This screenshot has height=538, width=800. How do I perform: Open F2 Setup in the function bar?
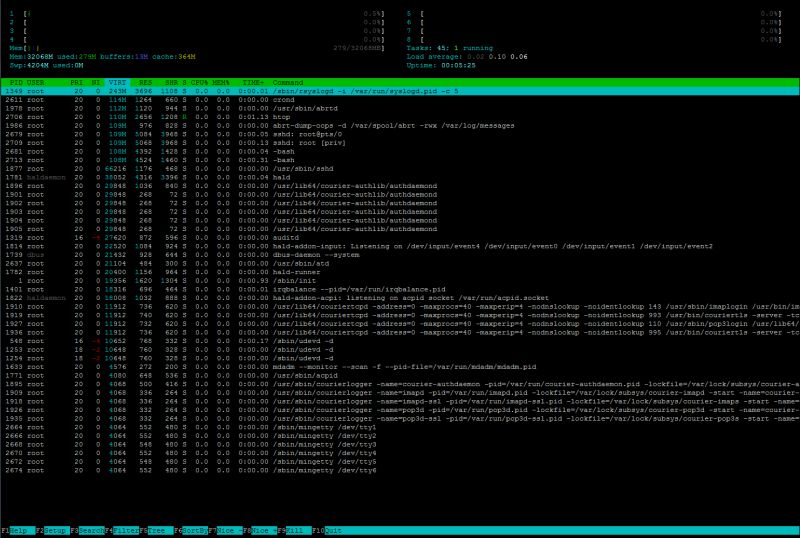click(x=53, y=530)
